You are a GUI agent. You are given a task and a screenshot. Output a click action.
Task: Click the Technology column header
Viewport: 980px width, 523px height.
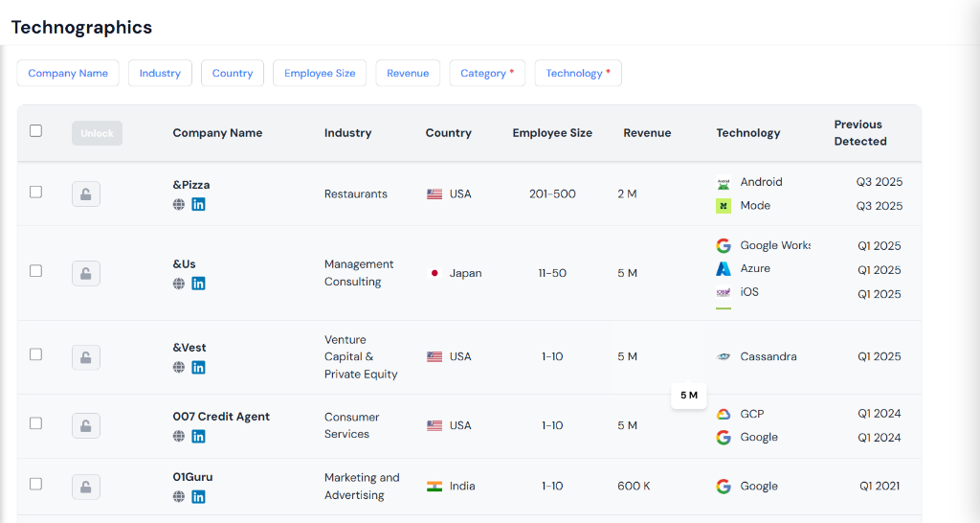[x=748, y=132]
